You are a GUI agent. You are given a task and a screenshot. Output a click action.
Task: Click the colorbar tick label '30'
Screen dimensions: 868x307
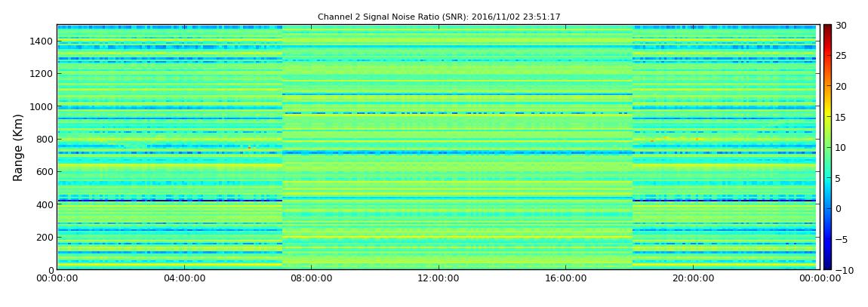(x=841, y=26)
